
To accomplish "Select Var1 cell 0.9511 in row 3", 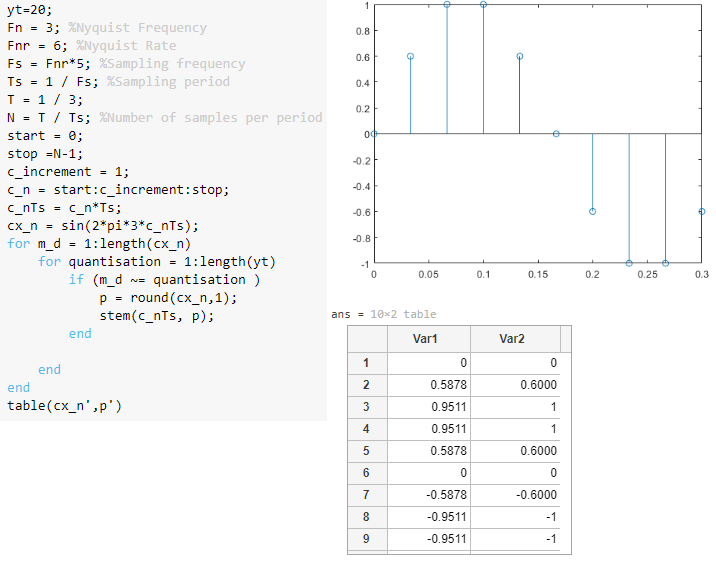I will (x=428, y=407).
